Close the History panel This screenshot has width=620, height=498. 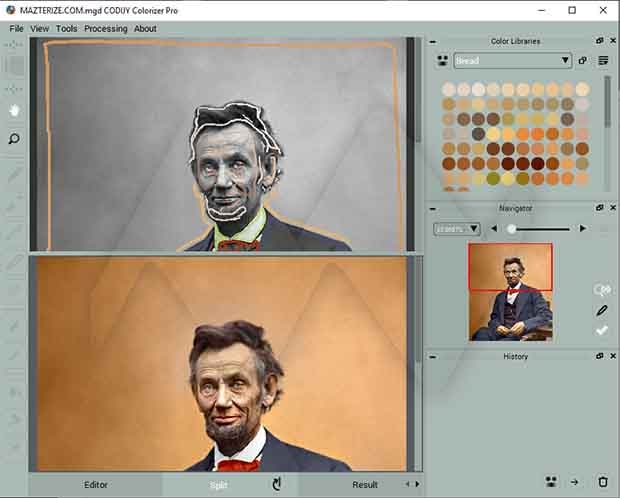click(613, 356)
